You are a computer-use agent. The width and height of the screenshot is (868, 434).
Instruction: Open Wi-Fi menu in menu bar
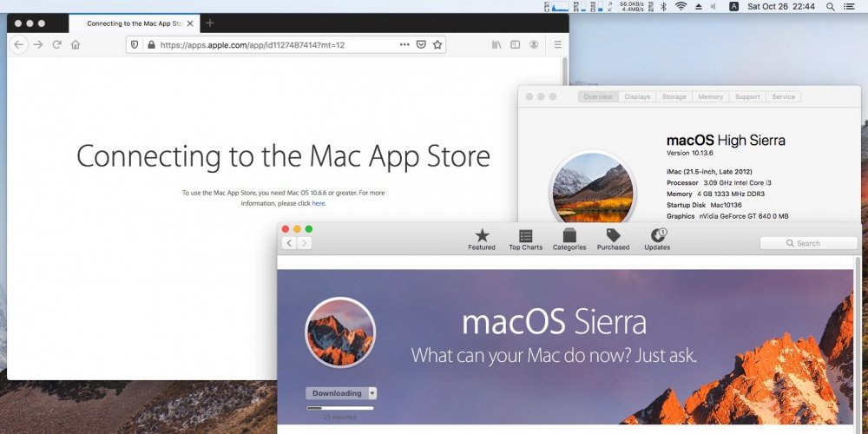681,7
